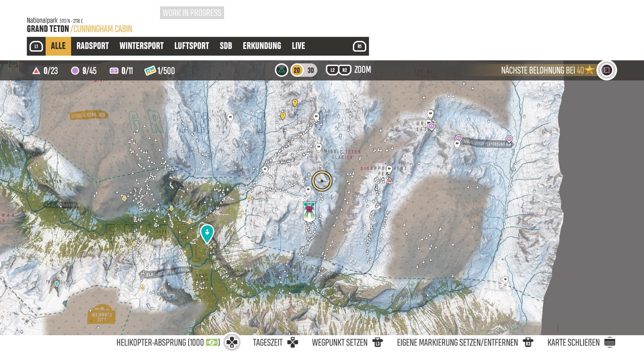Select the Luftsport filter tab

pyautogui.click(x=192, y=46)
